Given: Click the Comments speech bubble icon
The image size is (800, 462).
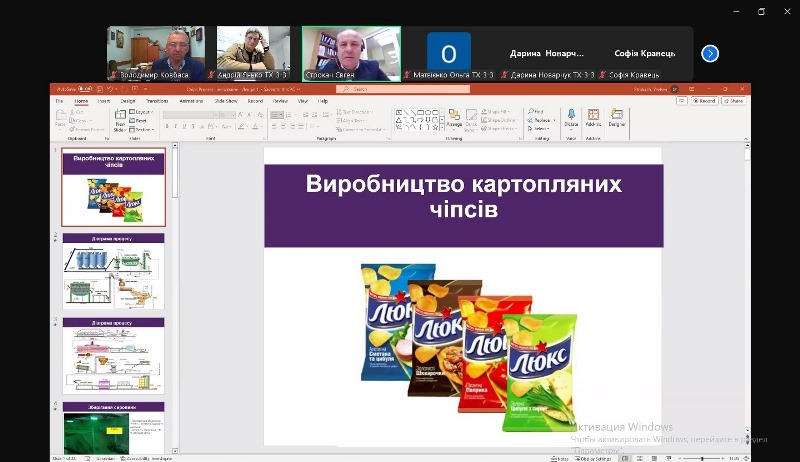Looking at the screenshot, I should [681, 101].
